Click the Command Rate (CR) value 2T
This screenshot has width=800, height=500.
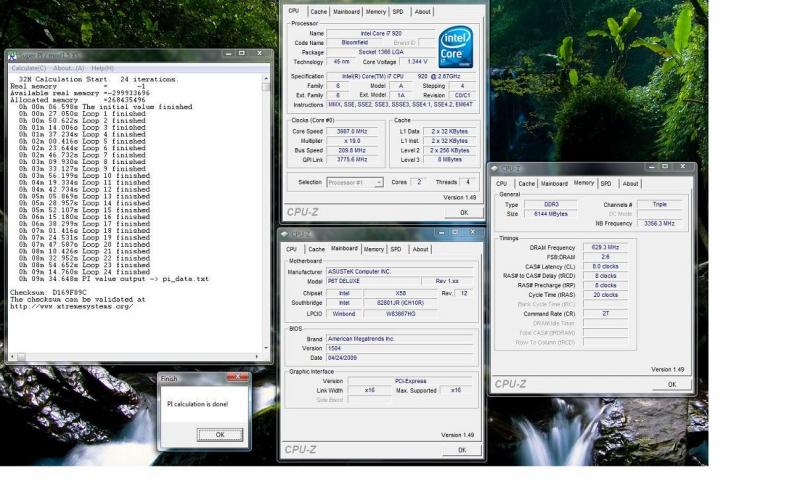605,314
